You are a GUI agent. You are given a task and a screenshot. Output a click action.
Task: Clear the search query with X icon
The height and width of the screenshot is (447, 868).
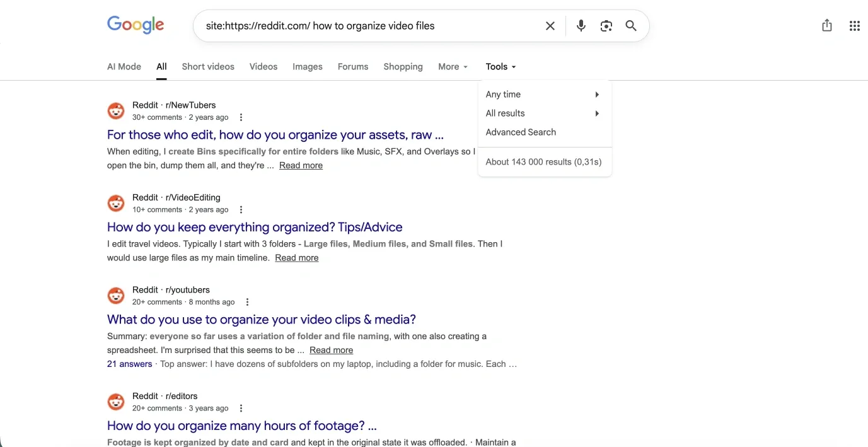(x=550, y=26)
